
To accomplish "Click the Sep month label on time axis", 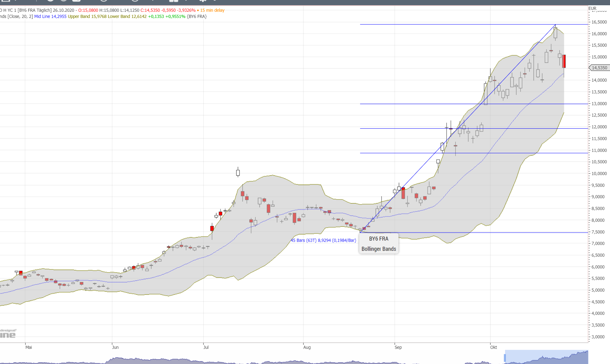I will (x=398, y=347).
